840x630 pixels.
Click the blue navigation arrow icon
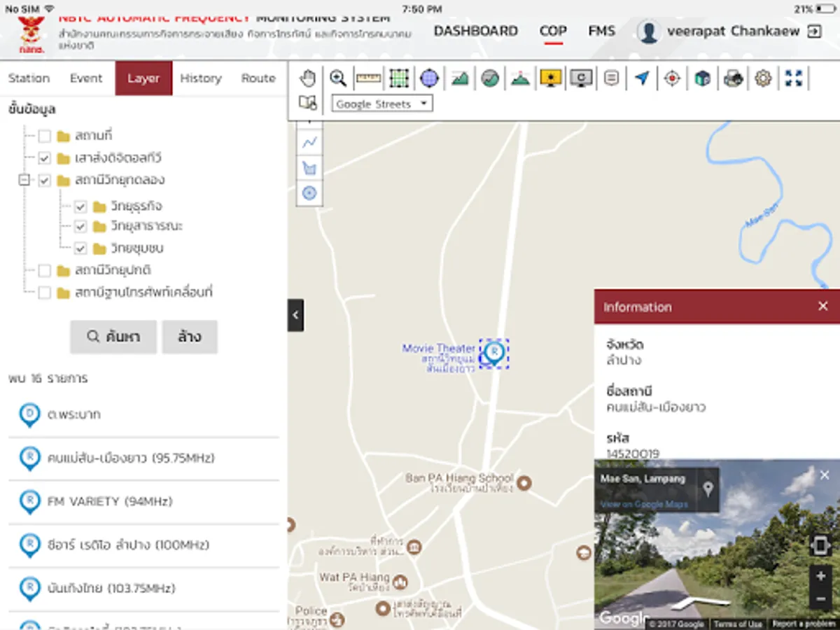[x=642, y=78]
